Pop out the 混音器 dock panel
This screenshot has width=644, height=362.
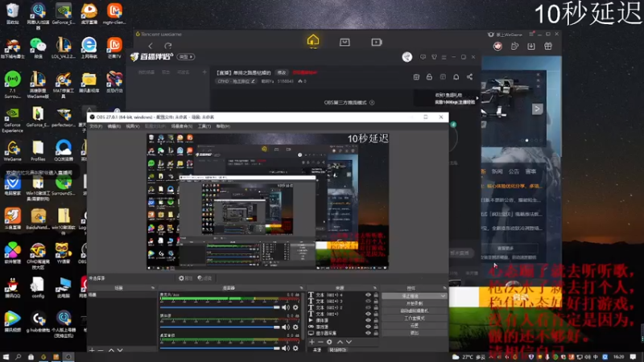point(301,288)
